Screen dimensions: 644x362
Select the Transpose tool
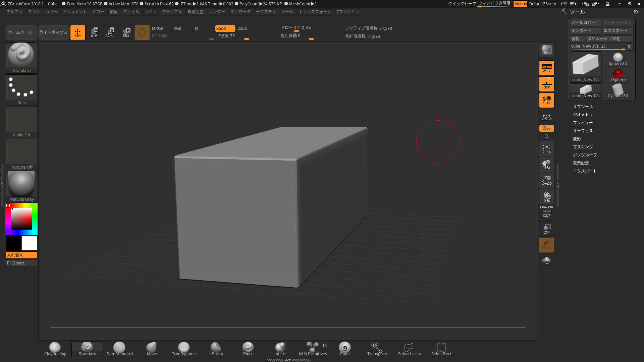(377, 348)
